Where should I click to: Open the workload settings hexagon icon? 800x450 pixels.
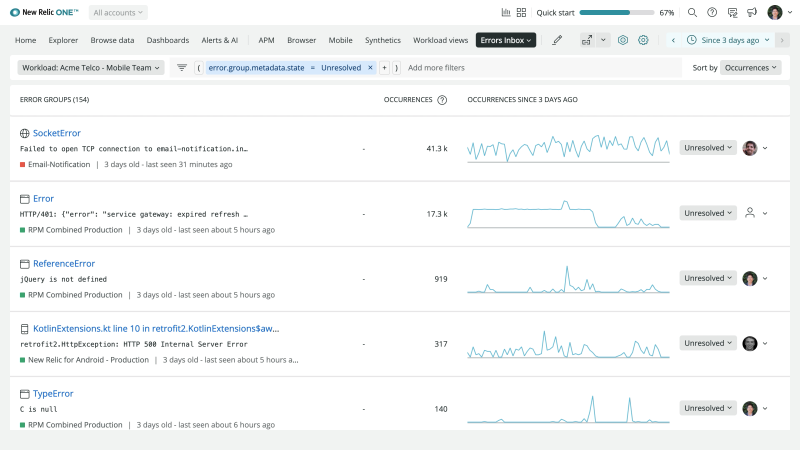622,40
